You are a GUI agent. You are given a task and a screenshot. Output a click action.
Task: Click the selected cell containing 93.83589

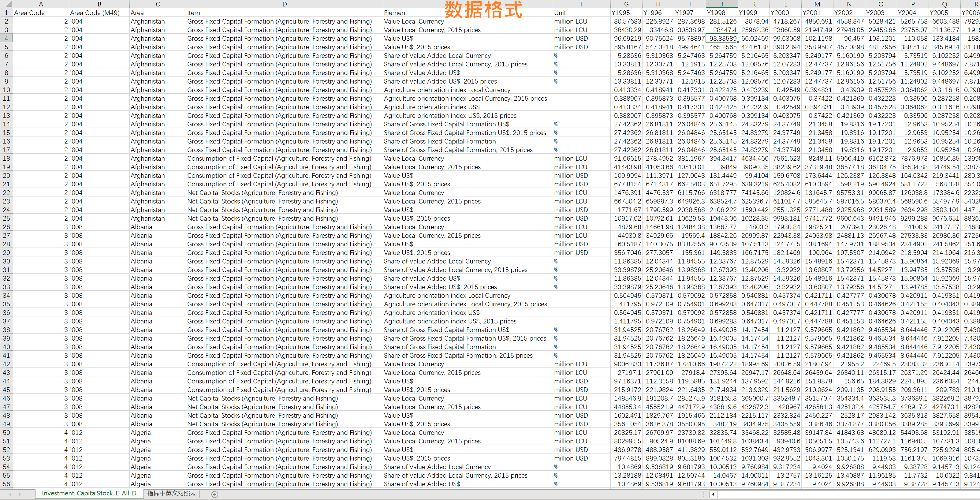[722, 39]
